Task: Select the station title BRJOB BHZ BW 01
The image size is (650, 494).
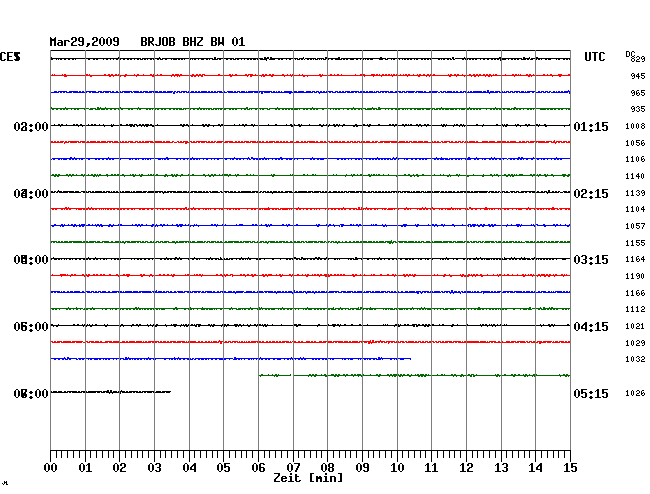Action: tap(193, 42)
